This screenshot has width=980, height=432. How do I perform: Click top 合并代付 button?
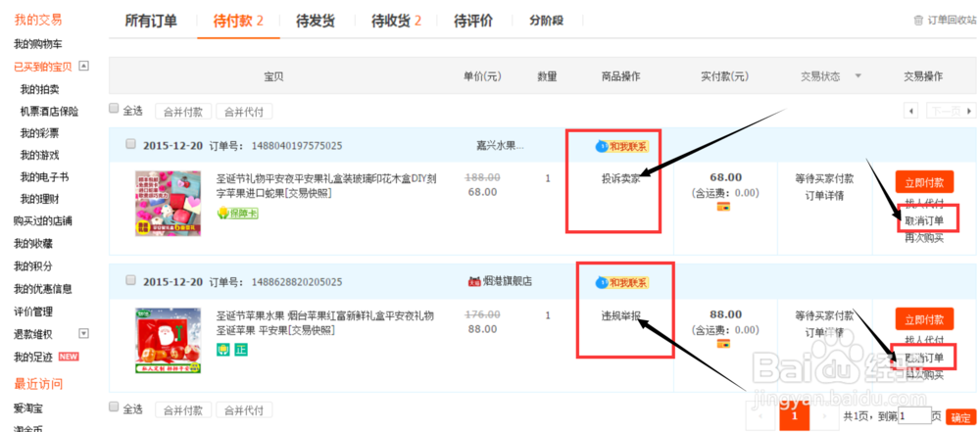(244, 113)
